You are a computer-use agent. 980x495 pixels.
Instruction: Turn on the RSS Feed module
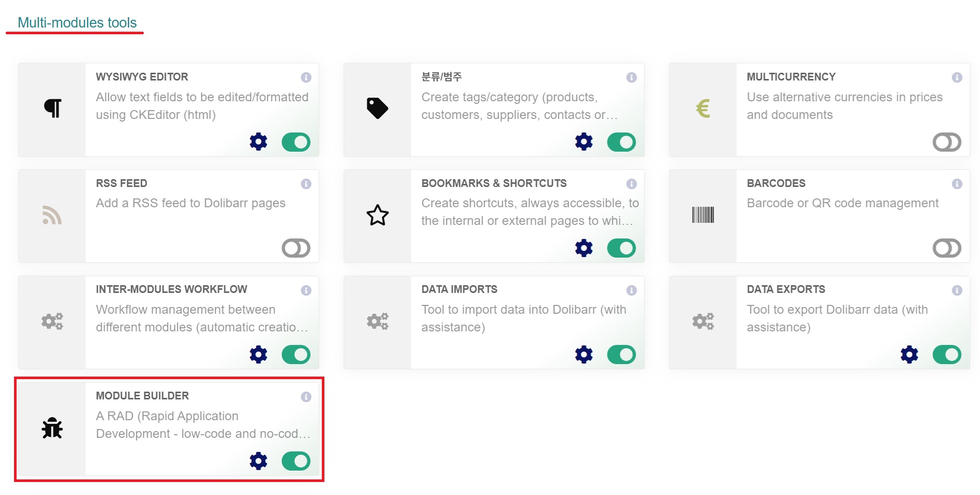(x=296, y=248)
